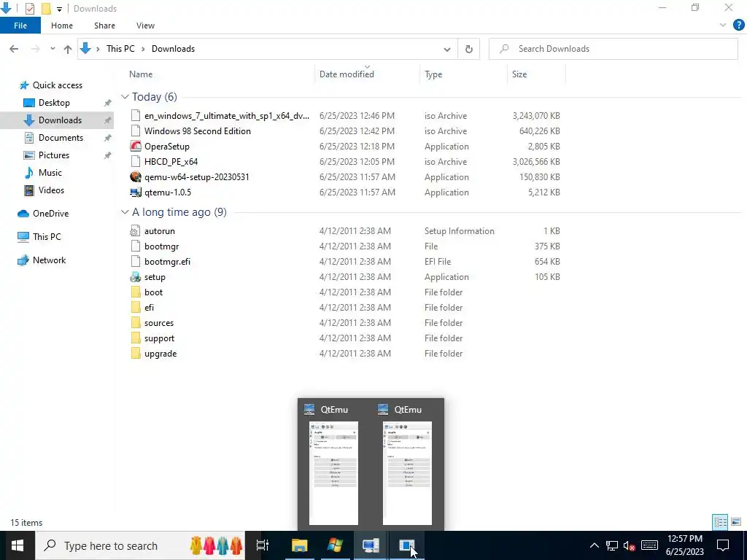Open the recent locations dropdown arrow
This screenshot has height=560, width=747.
pyautogui.click(x=53, y=49)
